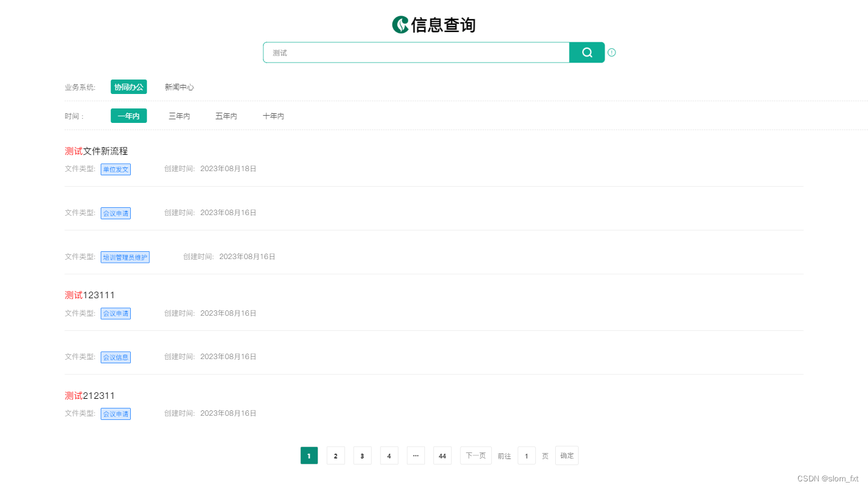Click the 时间： label
The image size is (868, 488).
(x=75, y=116)
